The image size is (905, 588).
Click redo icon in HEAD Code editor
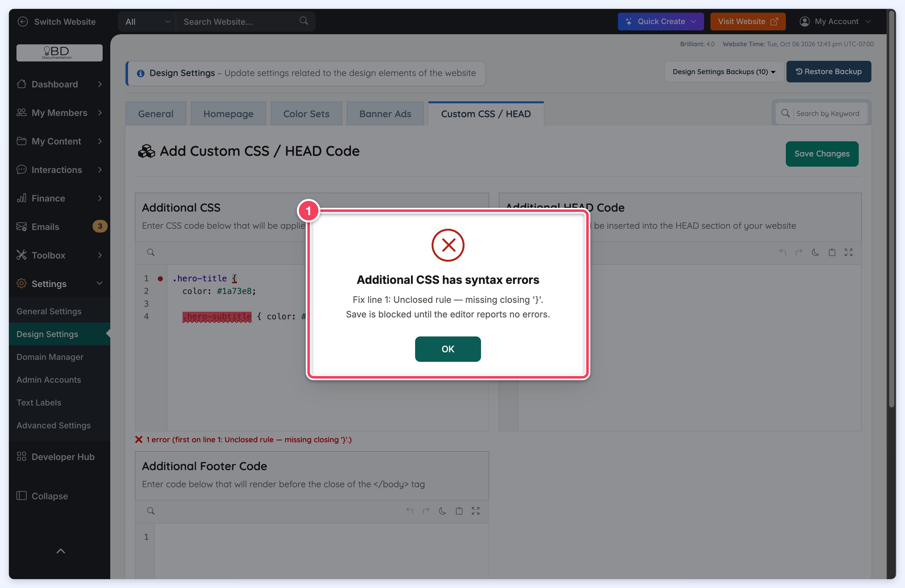(799, 252)
